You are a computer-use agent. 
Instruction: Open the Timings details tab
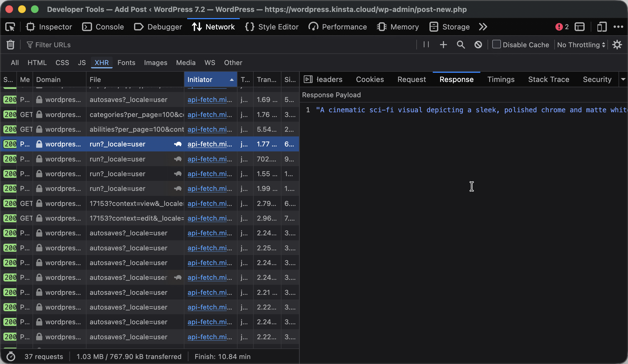tap(501, 79)
